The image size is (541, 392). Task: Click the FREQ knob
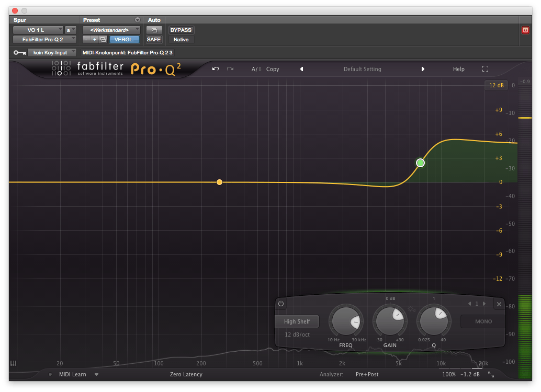(x=346, y=321)
